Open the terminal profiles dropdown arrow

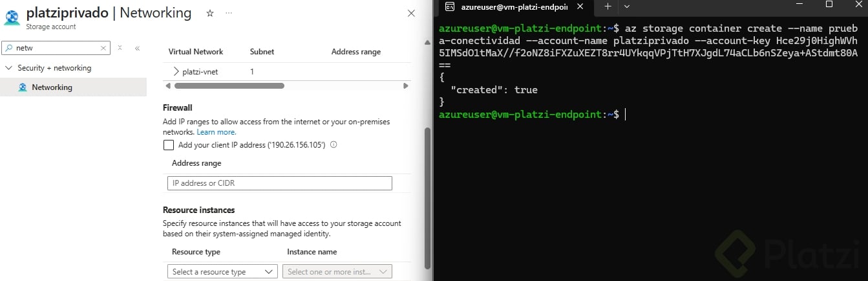626,6
